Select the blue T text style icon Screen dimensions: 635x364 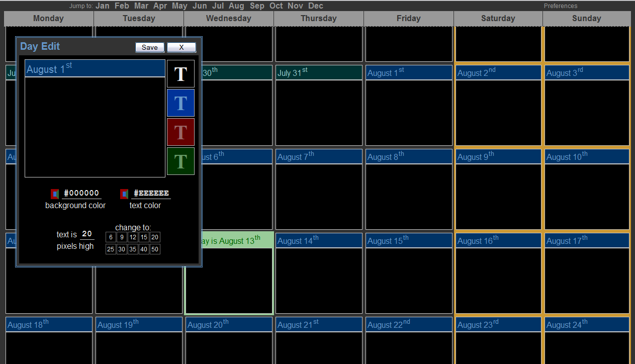pos(180,103)
